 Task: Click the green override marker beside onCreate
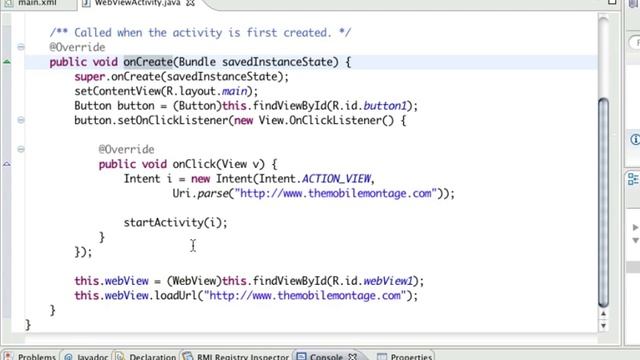7,62
